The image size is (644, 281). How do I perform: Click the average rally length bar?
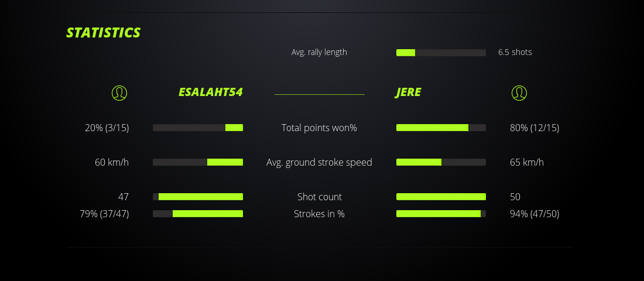pyautogui.click(x=441, y=53)
